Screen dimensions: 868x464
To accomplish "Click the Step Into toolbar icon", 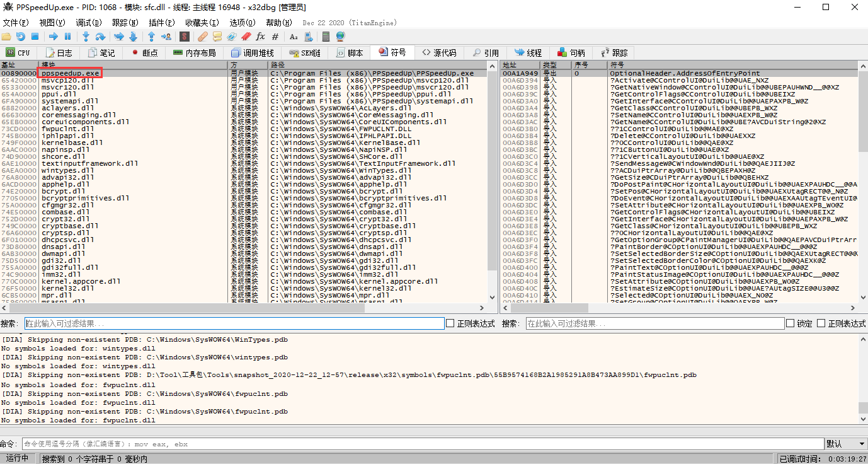I will pos(86,37).
